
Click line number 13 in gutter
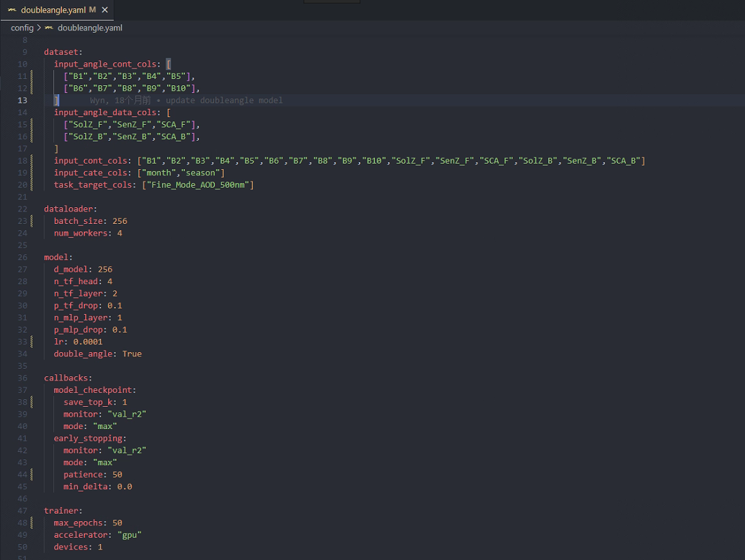(x=22, y=100)
